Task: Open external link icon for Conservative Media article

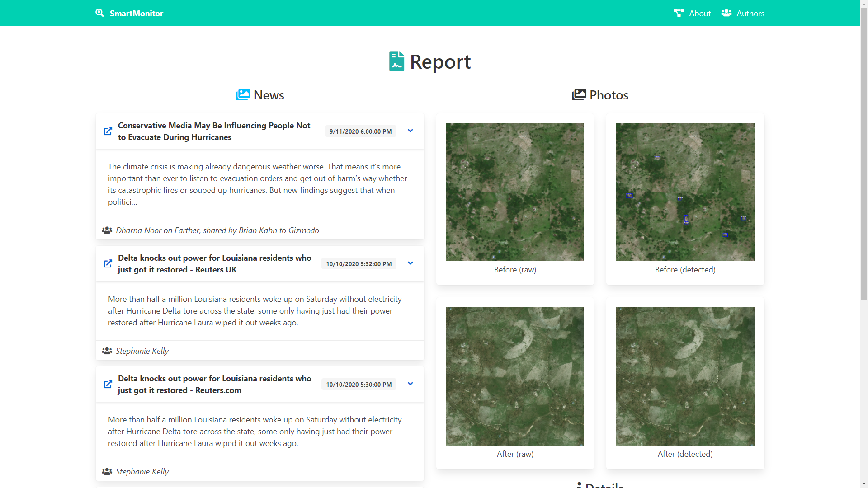Action: coord(108,131)
